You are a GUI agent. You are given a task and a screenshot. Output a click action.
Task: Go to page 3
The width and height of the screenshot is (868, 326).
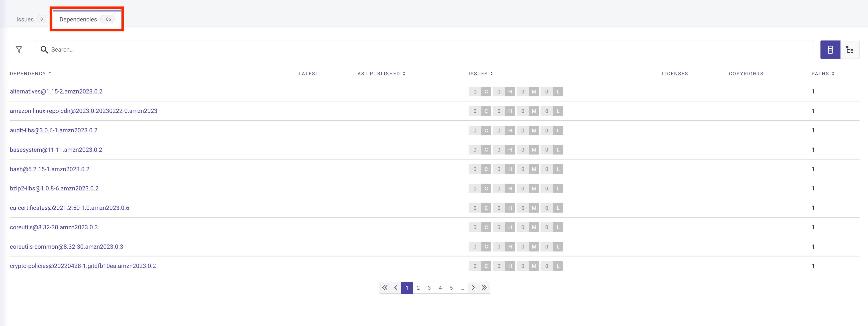(429, 288)
